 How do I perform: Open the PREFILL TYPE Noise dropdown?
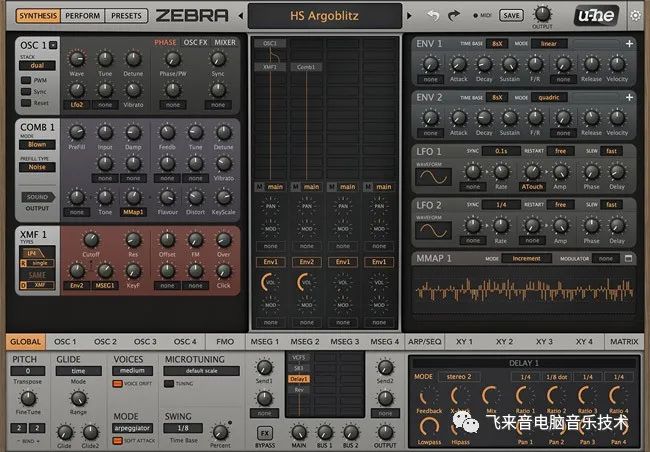click(37, 167)
